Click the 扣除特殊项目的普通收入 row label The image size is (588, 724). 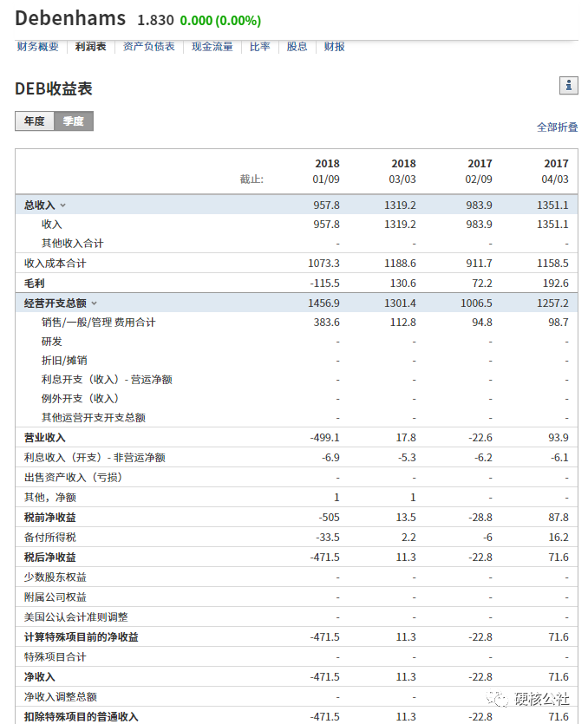coord(82,716)
